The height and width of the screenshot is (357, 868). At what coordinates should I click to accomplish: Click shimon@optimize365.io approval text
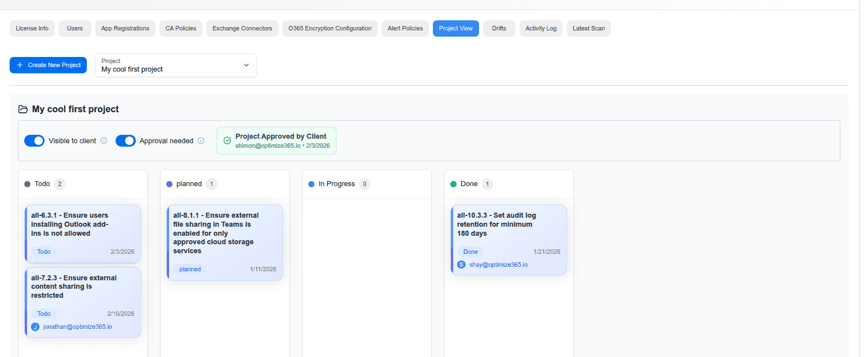tap(267, 146)
